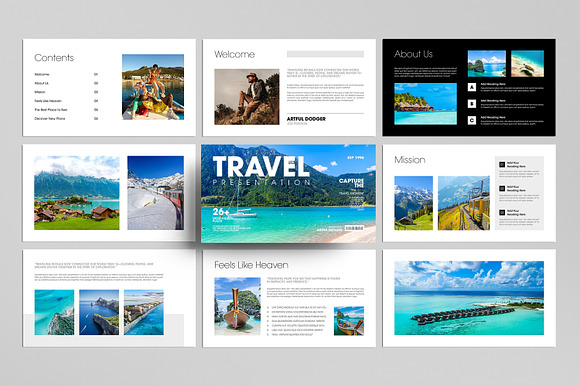Click the third Add Your Heading Here in Mission

516,213
